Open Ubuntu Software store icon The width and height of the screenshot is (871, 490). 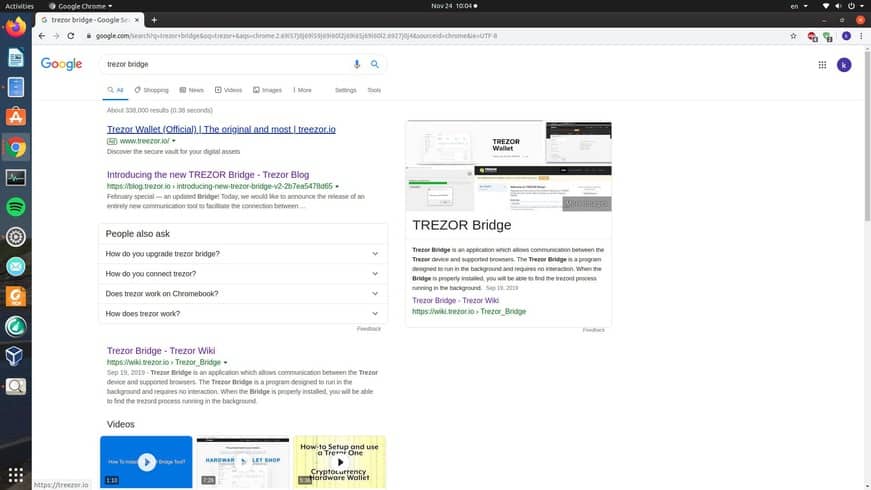[x=16, y=117]
